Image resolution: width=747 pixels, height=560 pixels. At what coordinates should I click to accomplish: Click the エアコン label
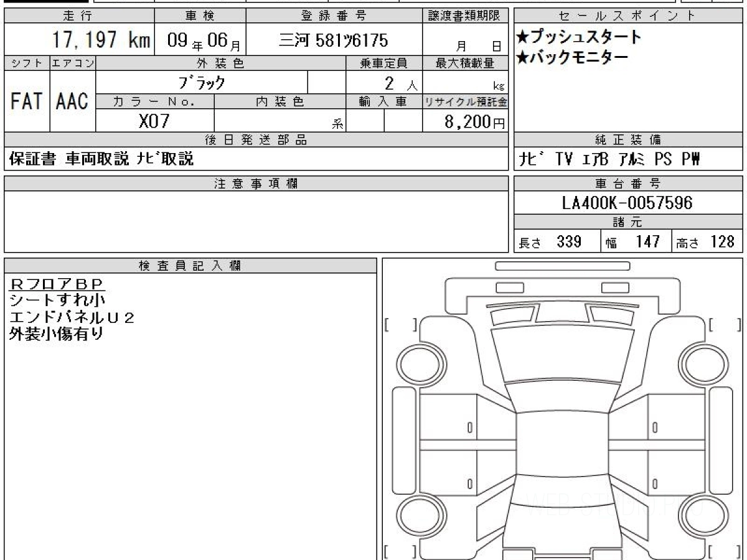pyautogui.click(x=73, y=63)
